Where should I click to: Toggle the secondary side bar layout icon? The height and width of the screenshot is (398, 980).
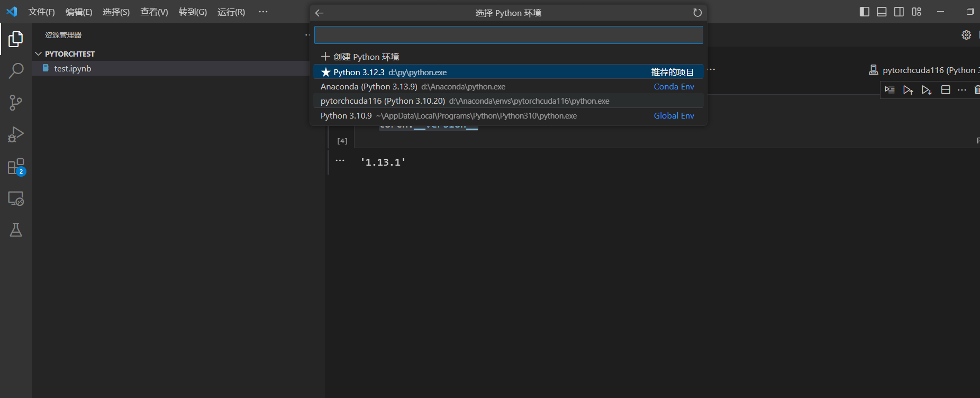(899, 12)
